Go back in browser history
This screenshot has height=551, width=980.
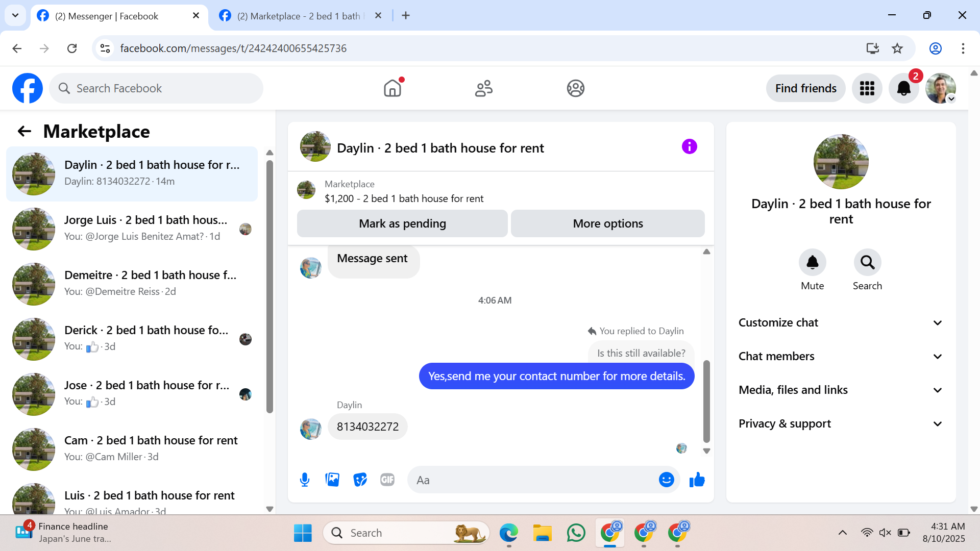coord(17,48)
